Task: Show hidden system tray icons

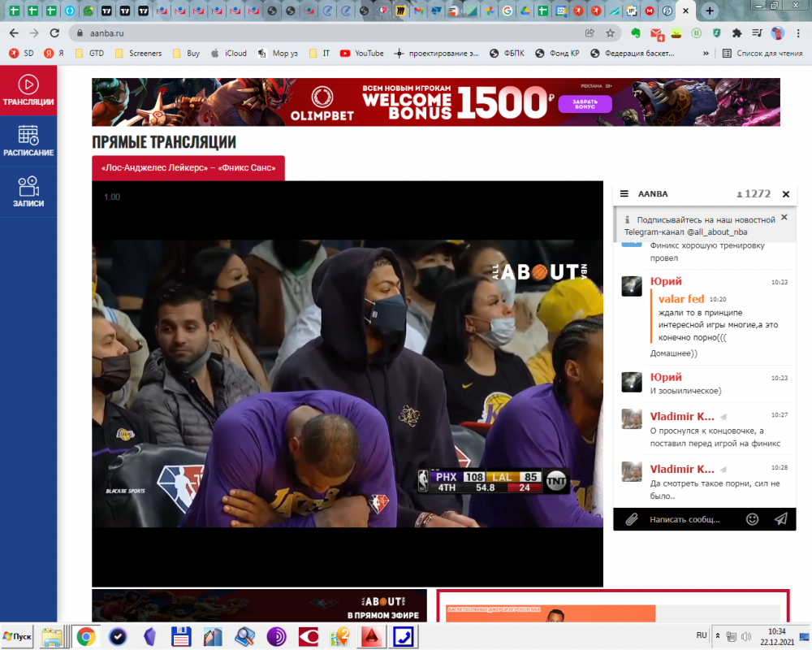Action: [716, 635]
